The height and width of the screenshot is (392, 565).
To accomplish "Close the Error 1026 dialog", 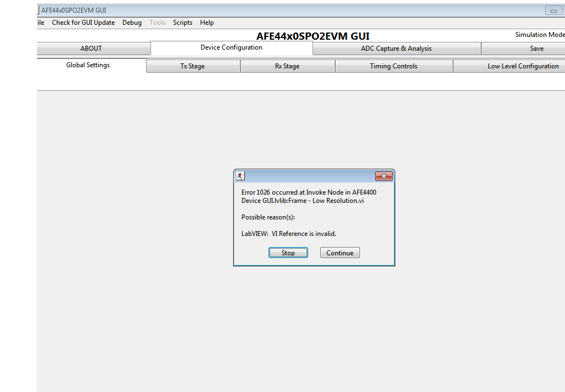I will (384, 176).
